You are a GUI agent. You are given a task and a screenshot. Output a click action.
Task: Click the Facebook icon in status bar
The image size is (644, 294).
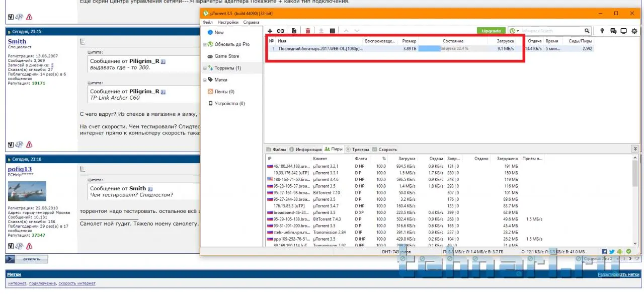click(604, 251)
